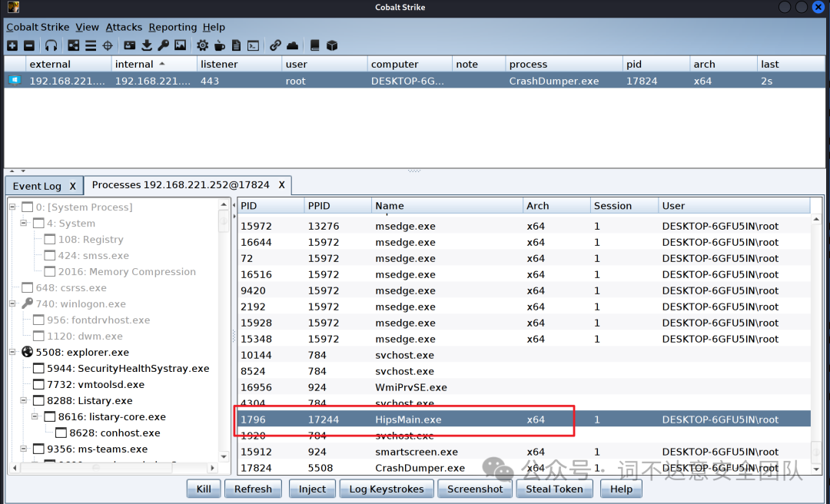Viewport: 830px width, 504px height.
Task: Click the bottom Help button
Action: point(621,489)
